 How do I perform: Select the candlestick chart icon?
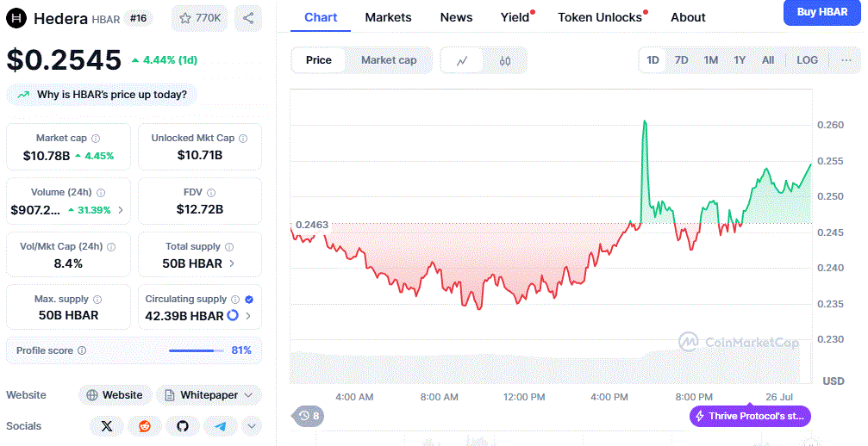click(x=505, y=61)
